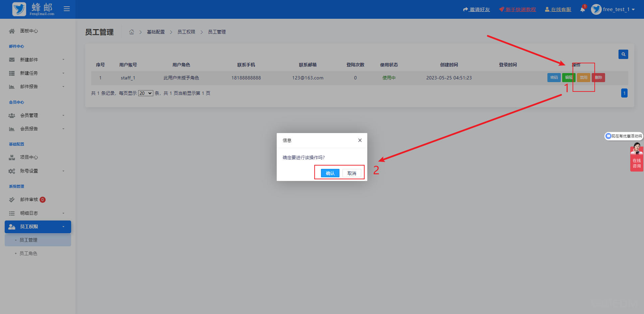Click the 账号设置 gears icon
This screenshot has height=314, width=644.
(x=12, y=171)
